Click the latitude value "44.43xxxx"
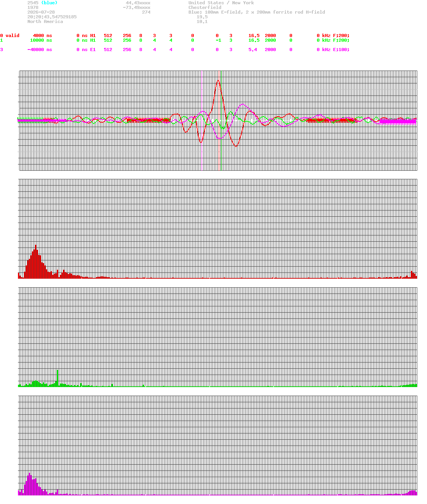 [138, 3]
